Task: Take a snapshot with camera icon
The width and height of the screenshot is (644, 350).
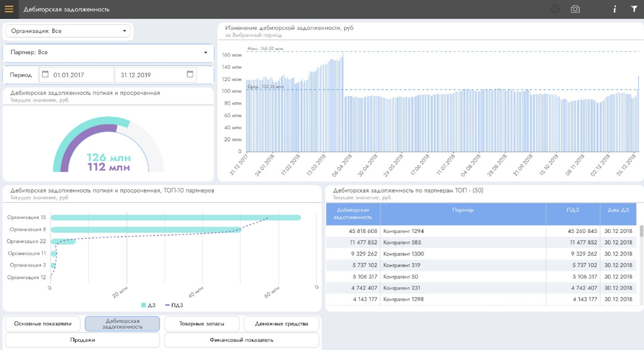Action: point(575,9)
